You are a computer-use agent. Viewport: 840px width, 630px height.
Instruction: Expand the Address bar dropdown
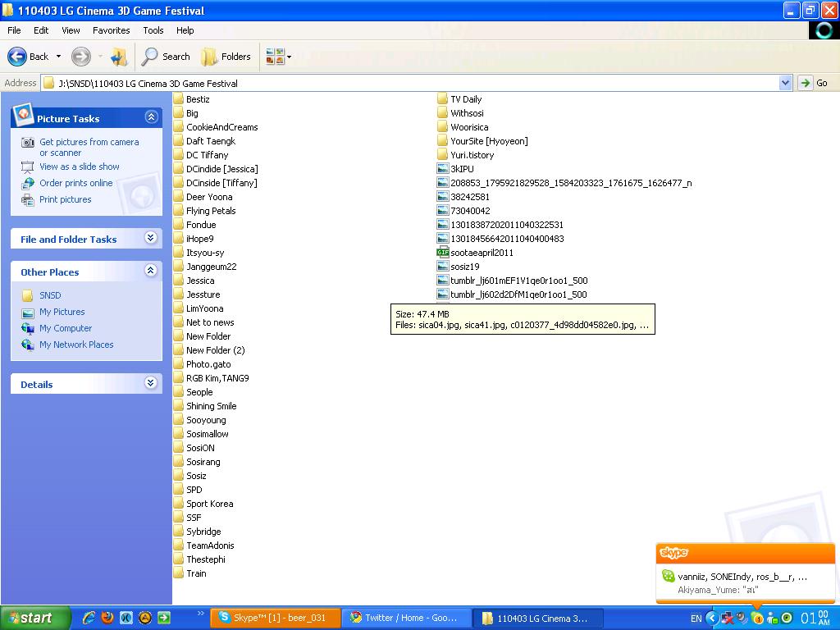785,83
